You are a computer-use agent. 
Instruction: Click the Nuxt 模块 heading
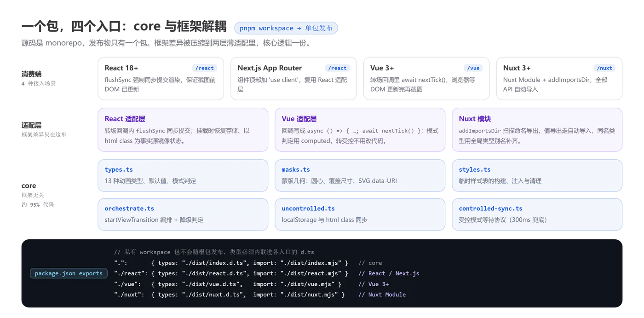tap(475, 119)
